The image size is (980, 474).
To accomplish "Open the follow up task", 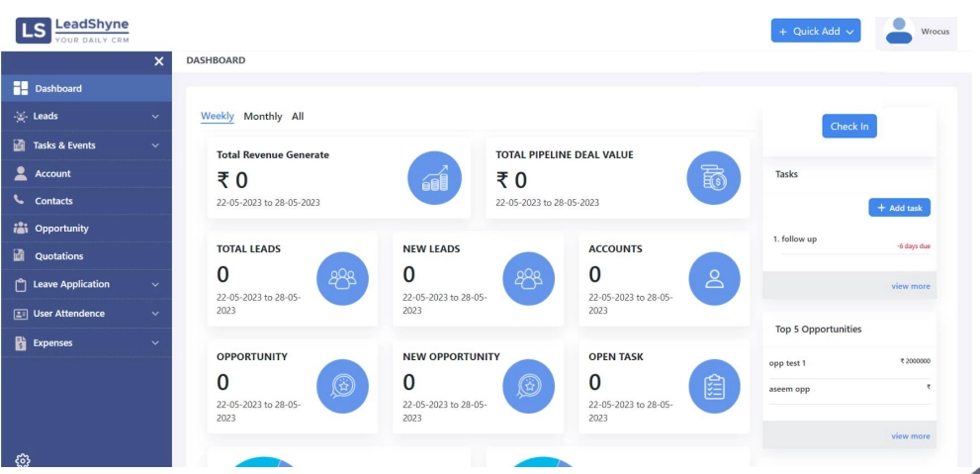I will tap(795, 238).
